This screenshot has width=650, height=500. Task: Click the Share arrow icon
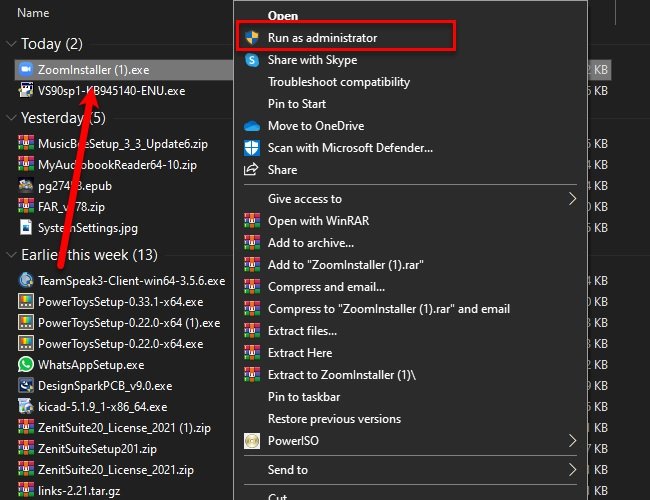[251, 170]
